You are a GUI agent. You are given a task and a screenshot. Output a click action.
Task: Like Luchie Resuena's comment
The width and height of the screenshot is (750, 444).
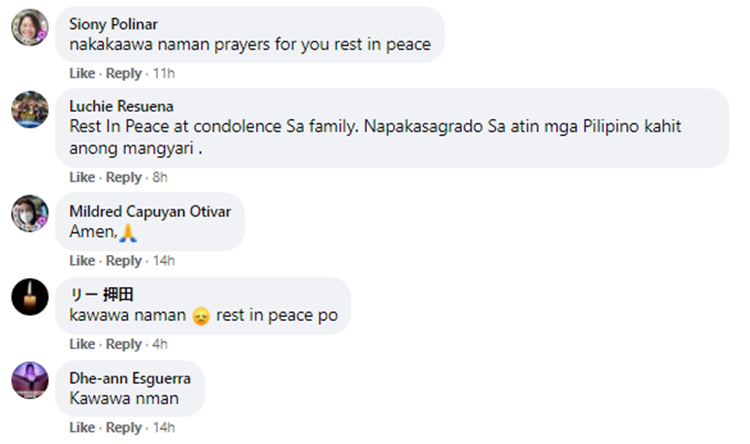pos(82,177)
